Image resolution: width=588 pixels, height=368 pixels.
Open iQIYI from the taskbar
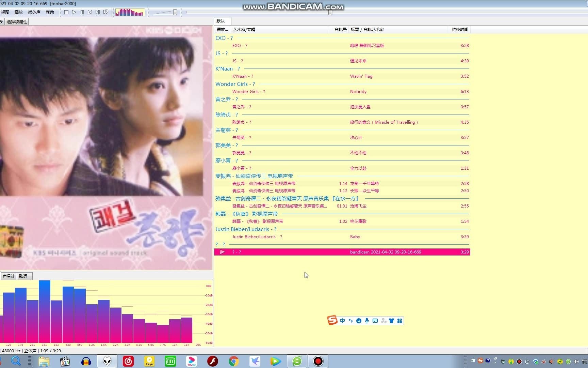(x=170, y=361)
